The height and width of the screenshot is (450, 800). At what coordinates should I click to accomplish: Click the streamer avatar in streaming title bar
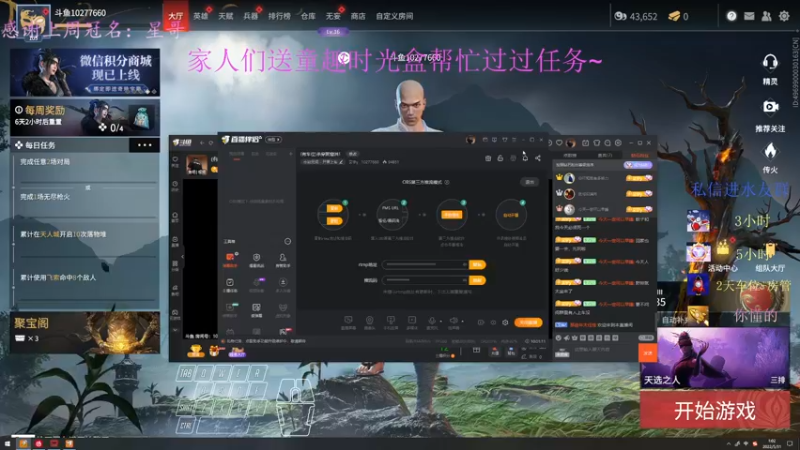coord(470,140)
